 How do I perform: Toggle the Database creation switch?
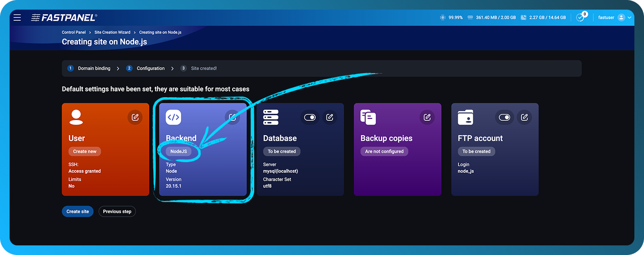(310, 117)
